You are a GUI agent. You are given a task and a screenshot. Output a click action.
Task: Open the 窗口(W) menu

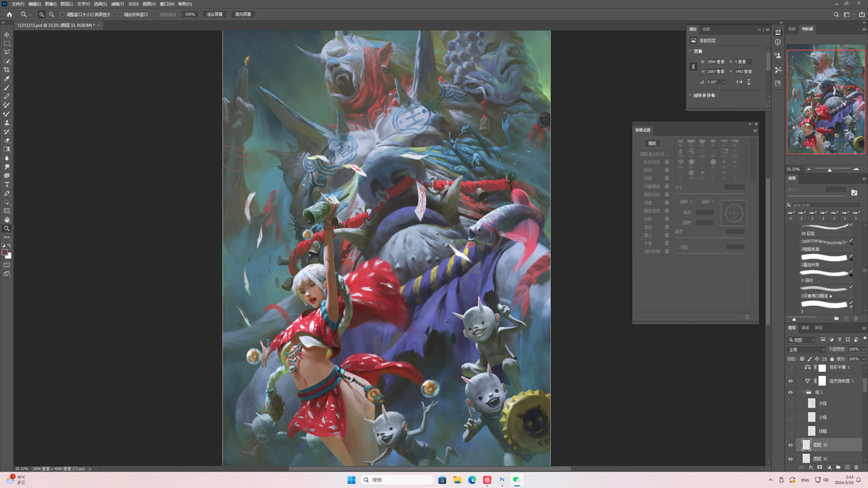tap(168, 4)
